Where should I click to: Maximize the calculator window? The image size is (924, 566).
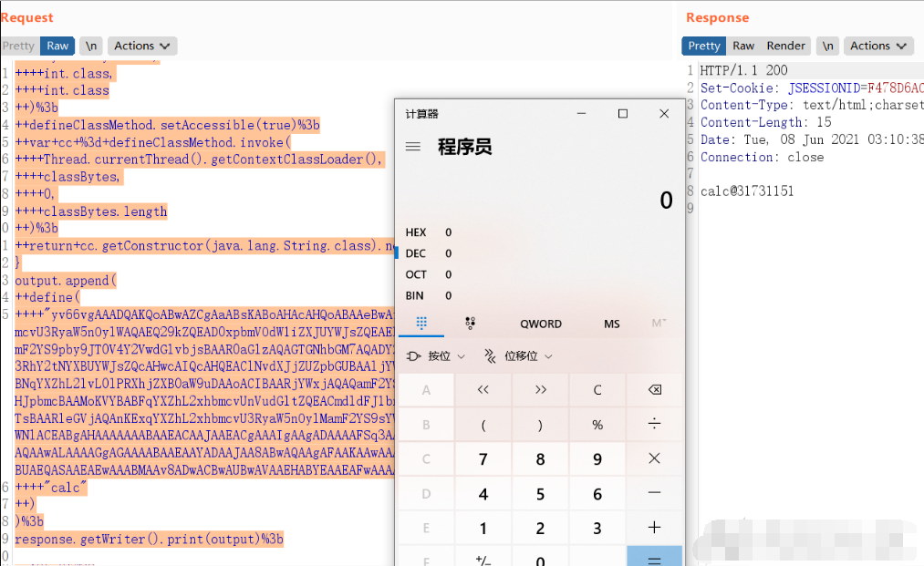coord(622,114)
